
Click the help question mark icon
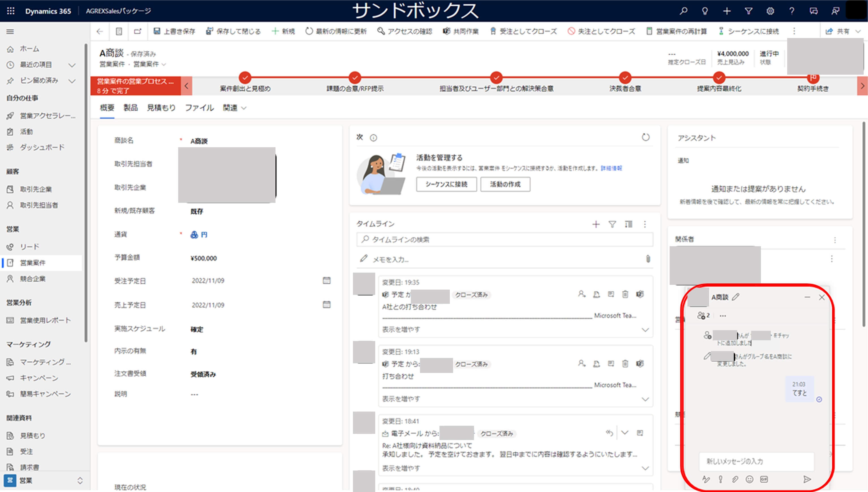click(x=792, y=11)
